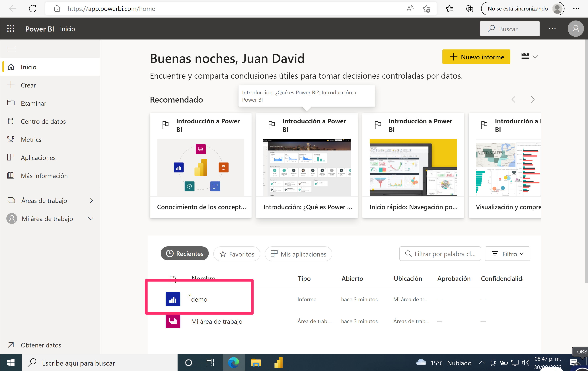Click the volume speaker tray icon
588x371 pixels.
[525, 363]
